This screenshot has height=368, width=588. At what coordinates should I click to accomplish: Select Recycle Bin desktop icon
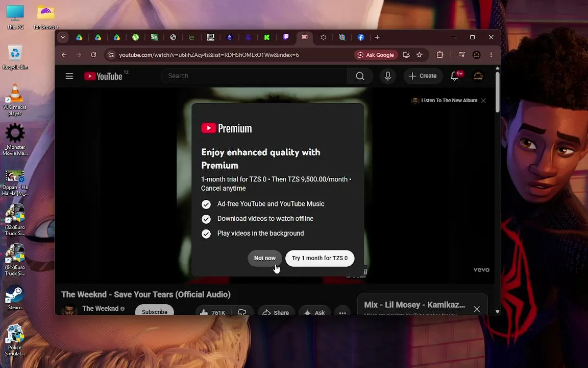point(15,57)
